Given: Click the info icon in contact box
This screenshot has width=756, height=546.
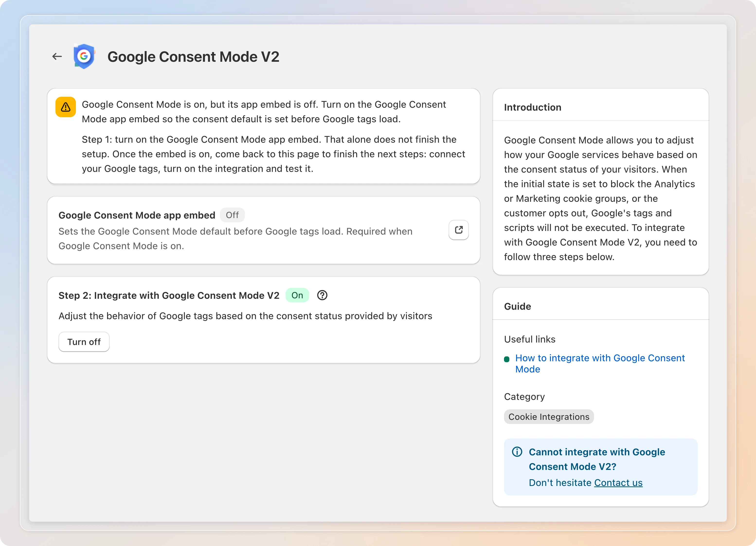Looking at the screenshot, I should click(x=517, y=452).
